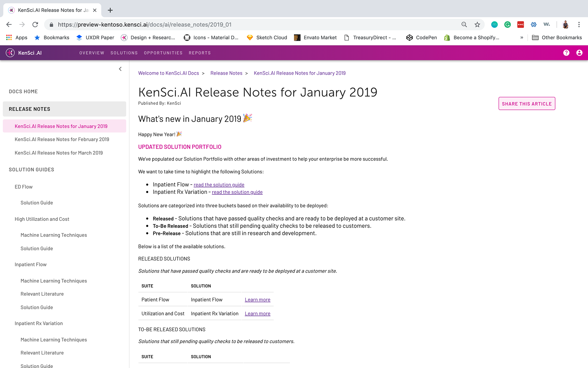This screenshot has width=588, height=368.
Task: Open TreasuryDirect bookmark
Action: tap(370, 37)
